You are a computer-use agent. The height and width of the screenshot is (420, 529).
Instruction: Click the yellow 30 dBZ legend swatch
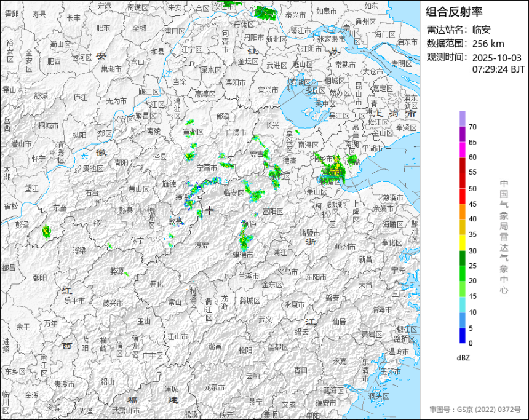point(462,243)
